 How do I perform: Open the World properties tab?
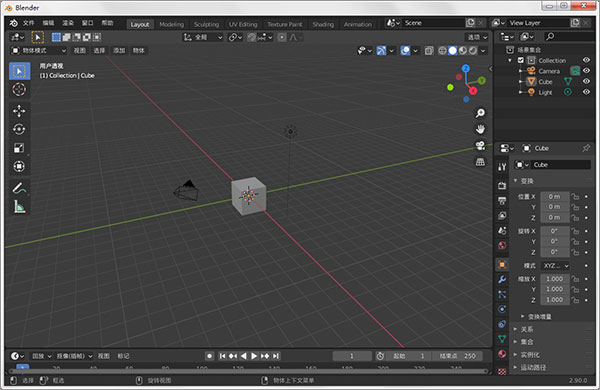click(502, 245)
